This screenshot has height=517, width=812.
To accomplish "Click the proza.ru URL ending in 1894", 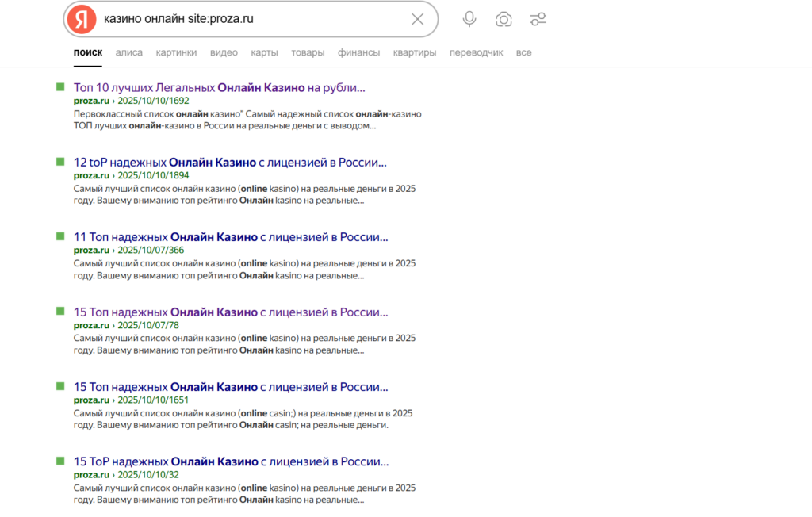I will click(x=131, y=175).
